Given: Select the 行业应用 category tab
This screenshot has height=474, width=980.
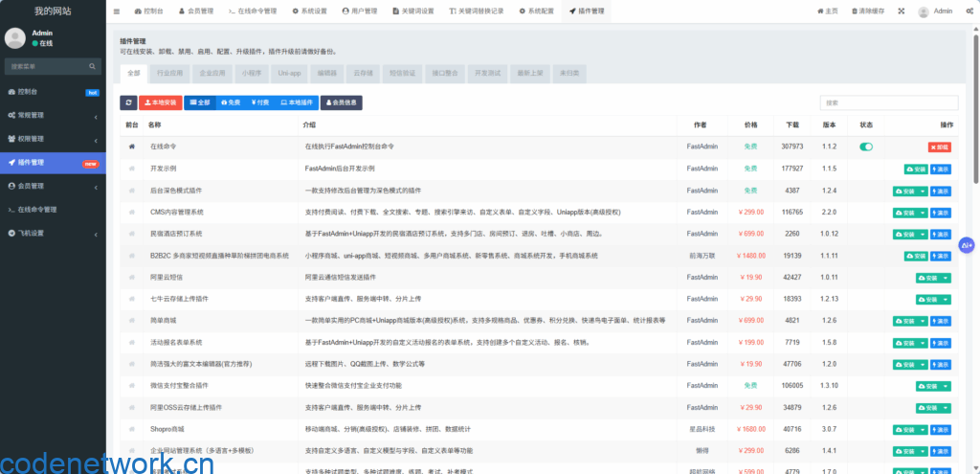Looking at the screenshot, I should pos(170,73).
